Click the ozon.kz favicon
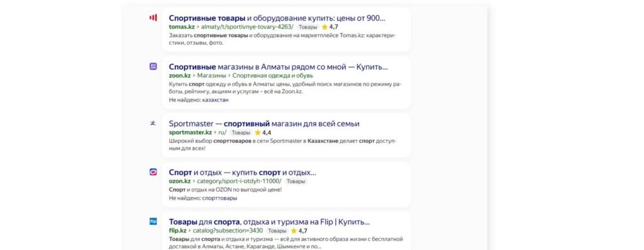 click(x=153, y=172)
